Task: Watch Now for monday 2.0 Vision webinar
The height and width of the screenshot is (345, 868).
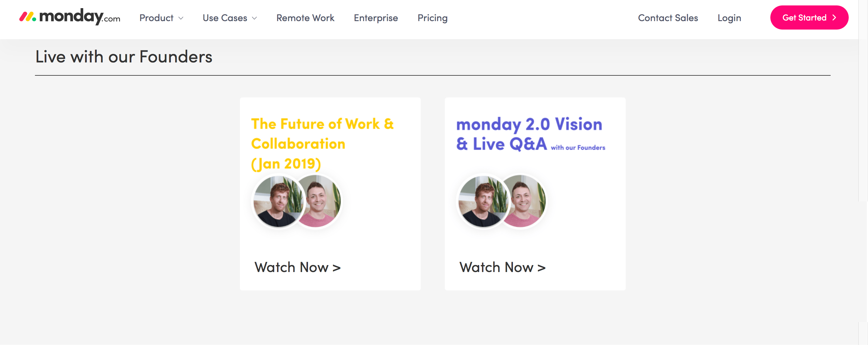Action: point(502,267)
